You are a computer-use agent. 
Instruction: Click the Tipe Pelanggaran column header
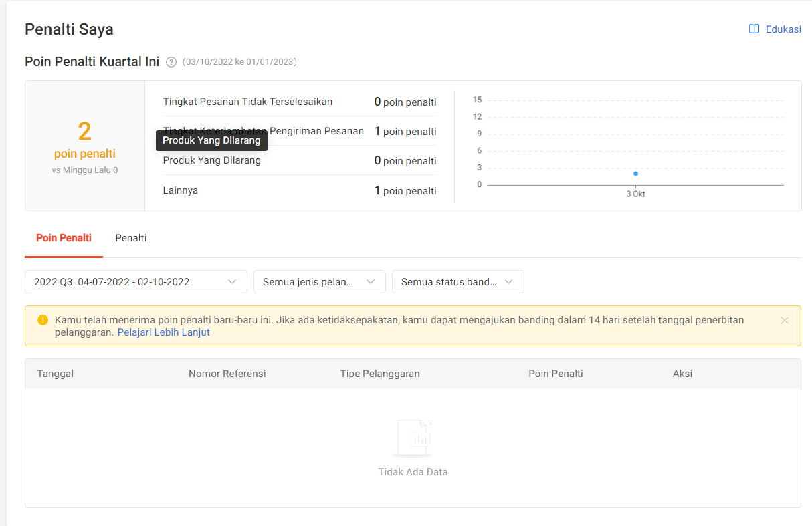(380, 374)
